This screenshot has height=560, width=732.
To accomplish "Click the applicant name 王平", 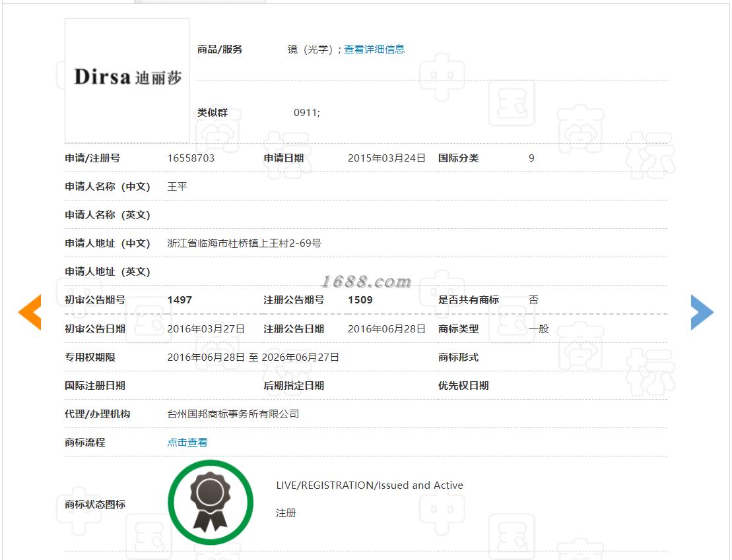I will point(178,187).
